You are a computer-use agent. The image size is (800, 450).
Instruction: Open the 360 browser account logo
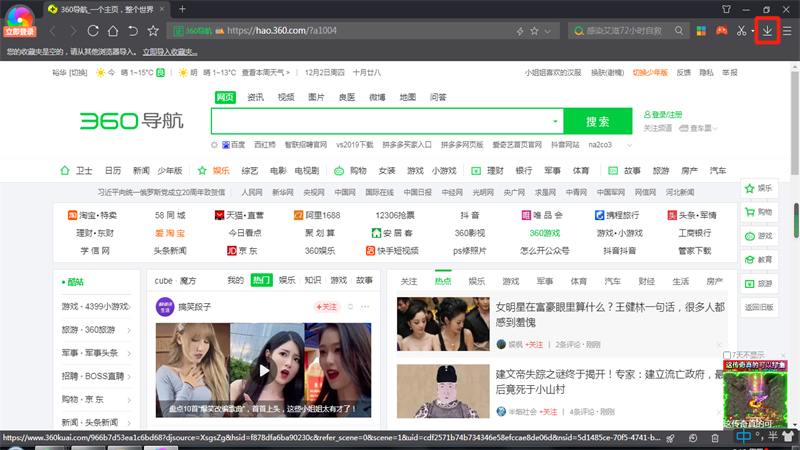[x=19, y=20]
